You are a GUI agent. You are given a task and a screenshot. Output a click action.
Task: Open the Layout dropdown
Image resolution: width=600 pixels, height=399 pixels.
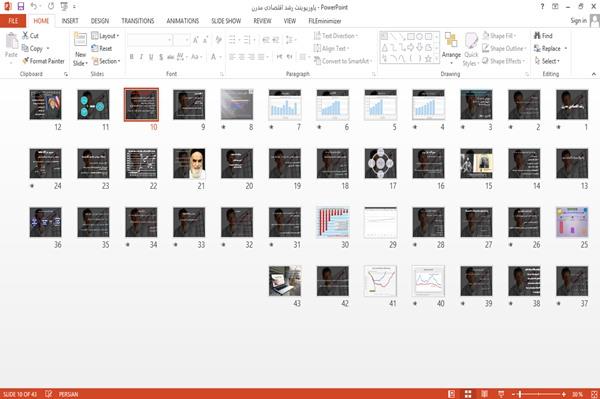click(x=105, y=36)
